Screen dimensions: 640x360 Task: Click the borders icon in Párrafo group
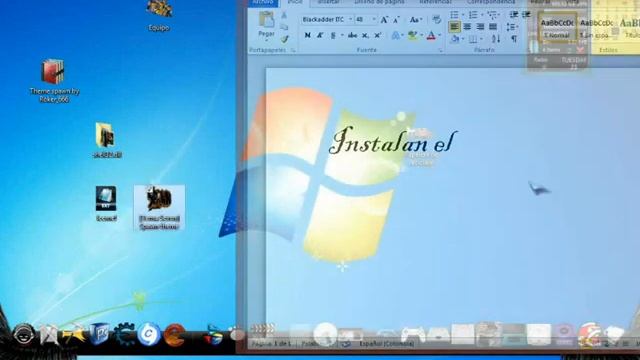tap(473, 39)
